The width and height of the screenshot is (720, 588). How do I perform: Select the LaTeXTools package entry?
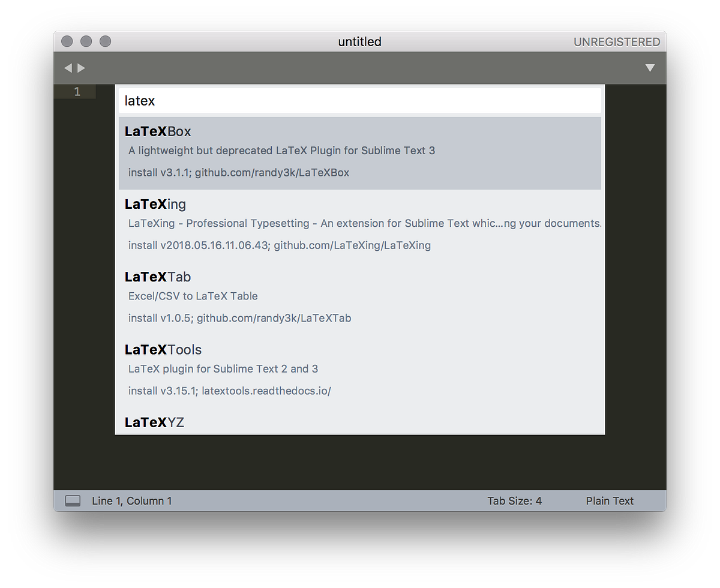coord(360,371)
